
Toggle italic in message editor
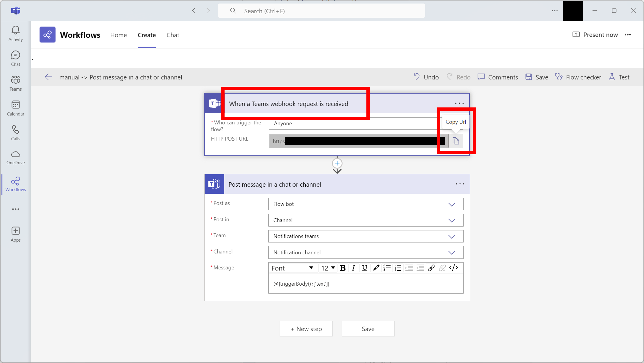(353, 268)
